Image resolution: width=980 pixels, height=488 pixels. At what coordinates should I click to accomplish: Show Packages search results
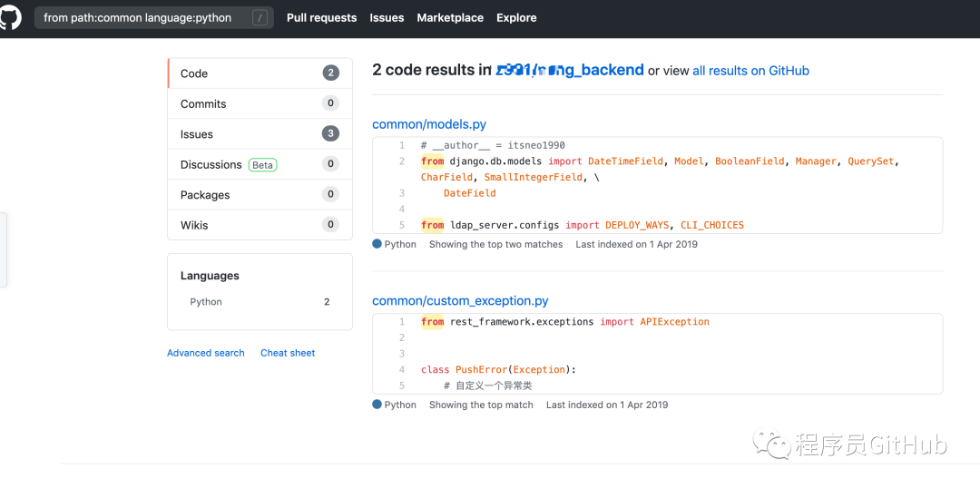click(x=205, y=195)
